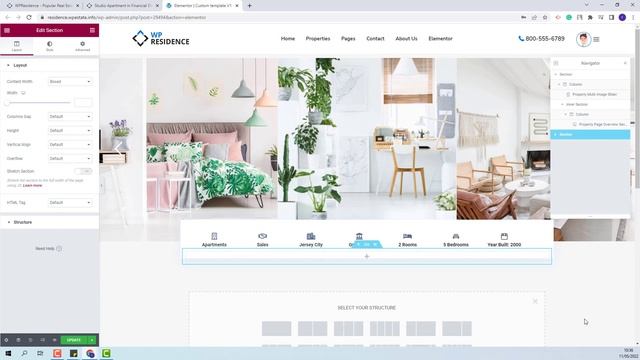Click the Preview Changes eye icon
640x360 pixels.
[54, 340]
